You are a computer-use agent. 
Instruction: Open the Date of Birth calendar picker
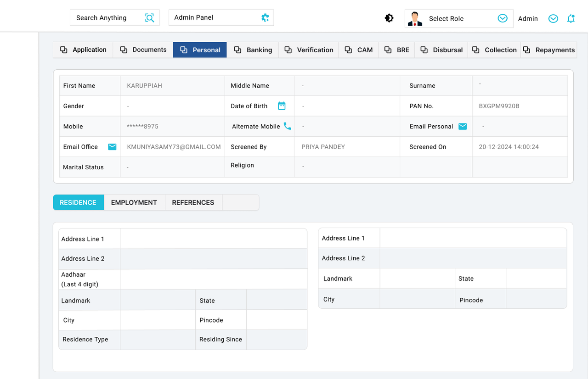[282, 106]
